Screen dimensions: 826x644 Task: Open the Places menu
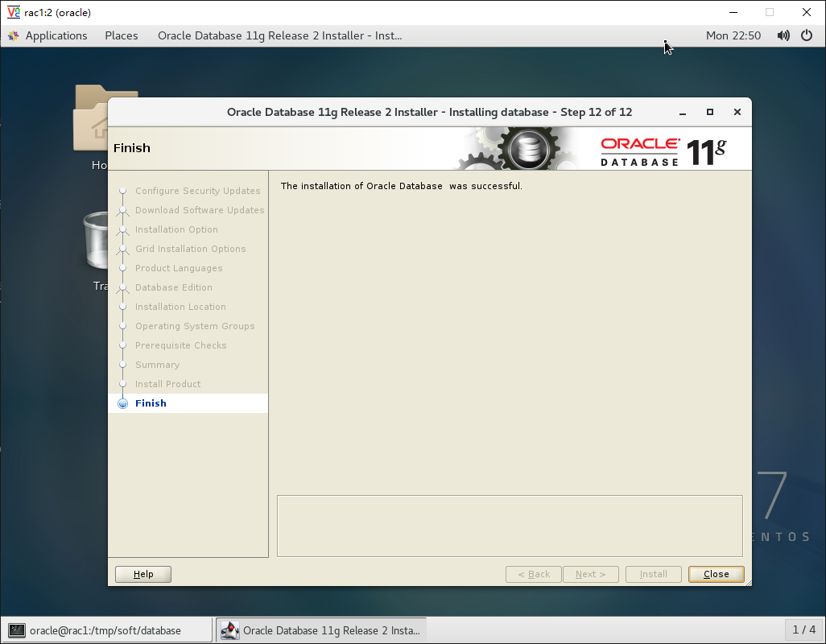tap(121, 35)
